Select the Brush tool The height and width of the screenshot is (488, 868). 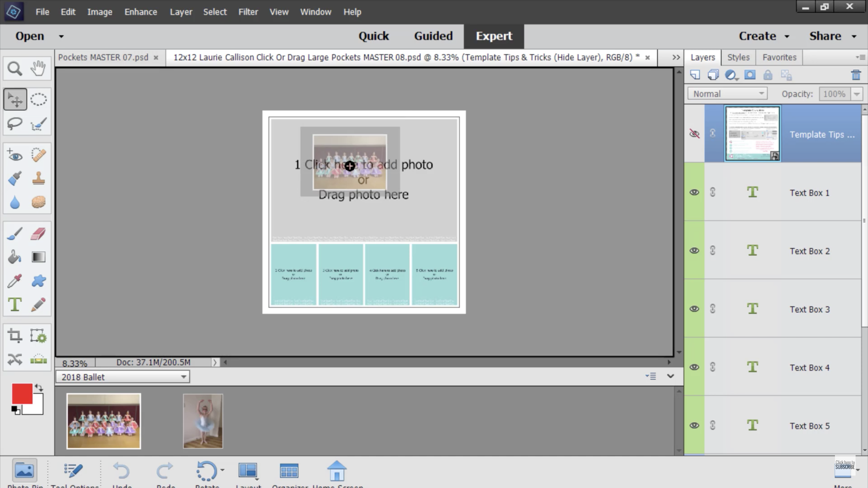point(15,233)
